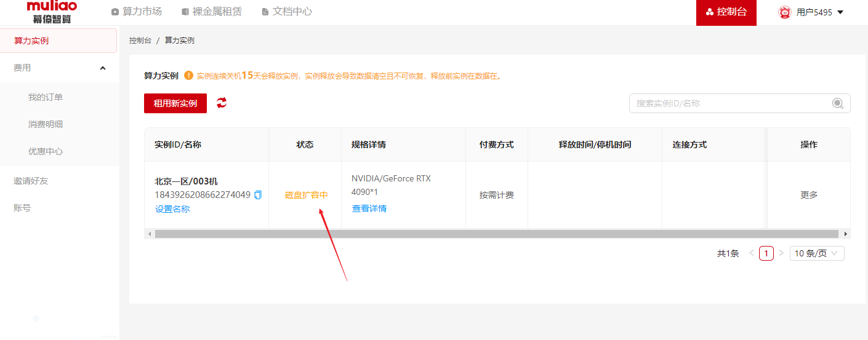Click the 磁盘扩容中 status text
Screen dimensions: 868x340
[307, 195]
